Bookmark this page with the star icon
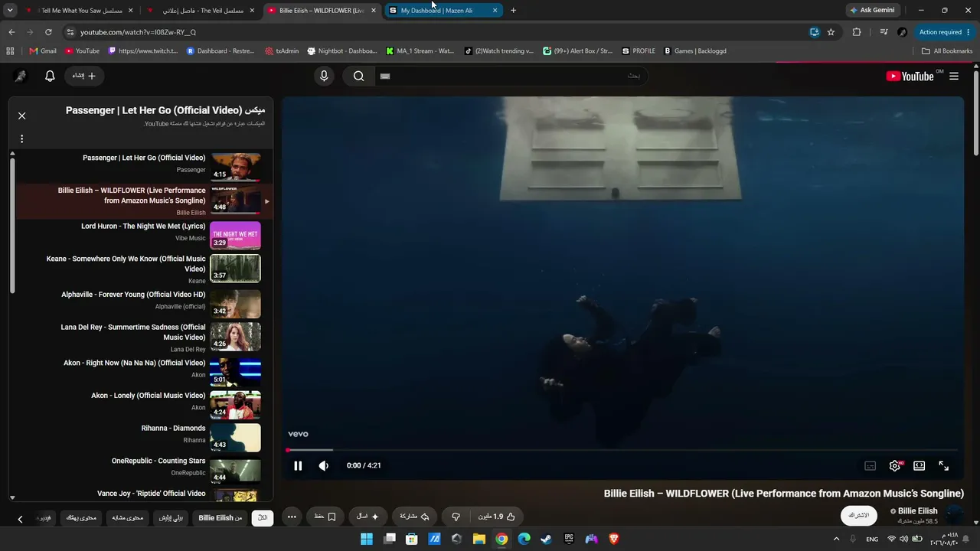 tap(831, 32)
